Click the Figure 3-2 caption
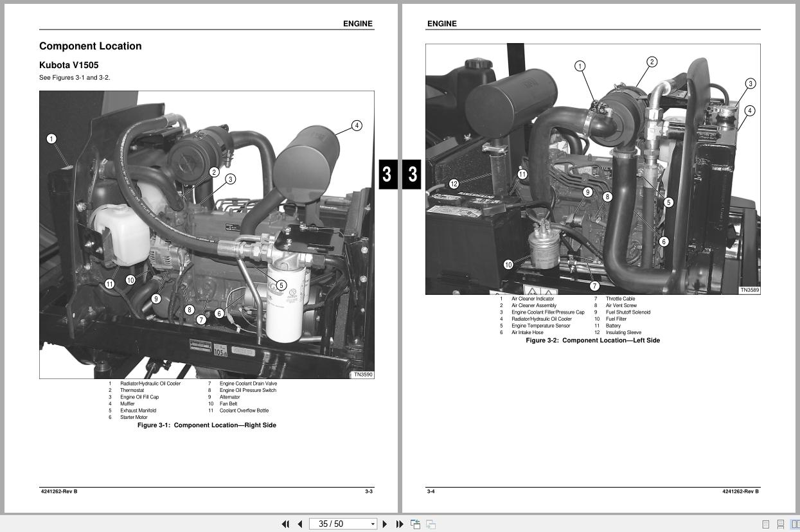The width and height of the screenshot is (800, 532). click(593, 341)
